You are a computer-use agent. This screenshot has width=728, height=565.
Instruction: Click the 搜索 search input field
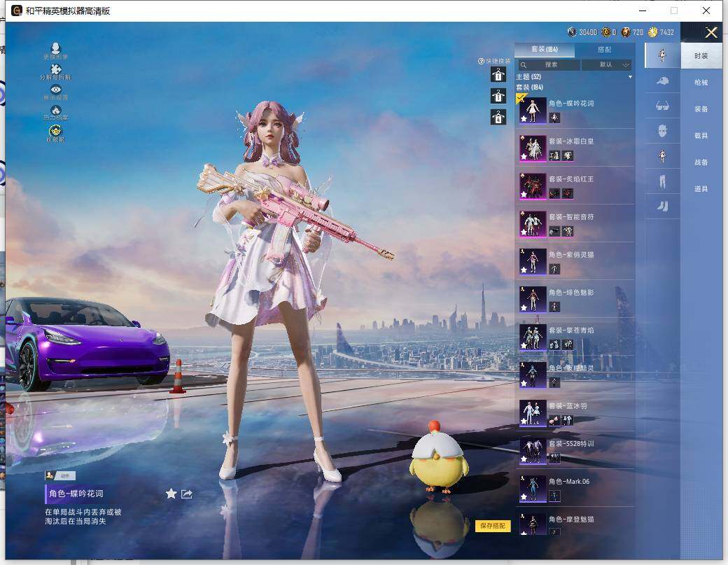click(549, 64)
